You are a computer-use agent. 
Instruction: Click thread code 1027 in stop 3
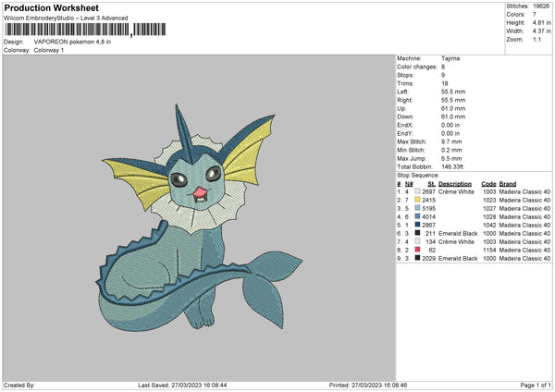coord(489,208)
